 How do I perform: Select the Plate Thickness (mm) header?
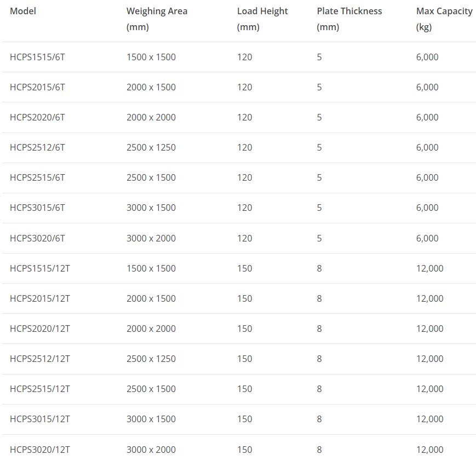[x=349, y=19]
